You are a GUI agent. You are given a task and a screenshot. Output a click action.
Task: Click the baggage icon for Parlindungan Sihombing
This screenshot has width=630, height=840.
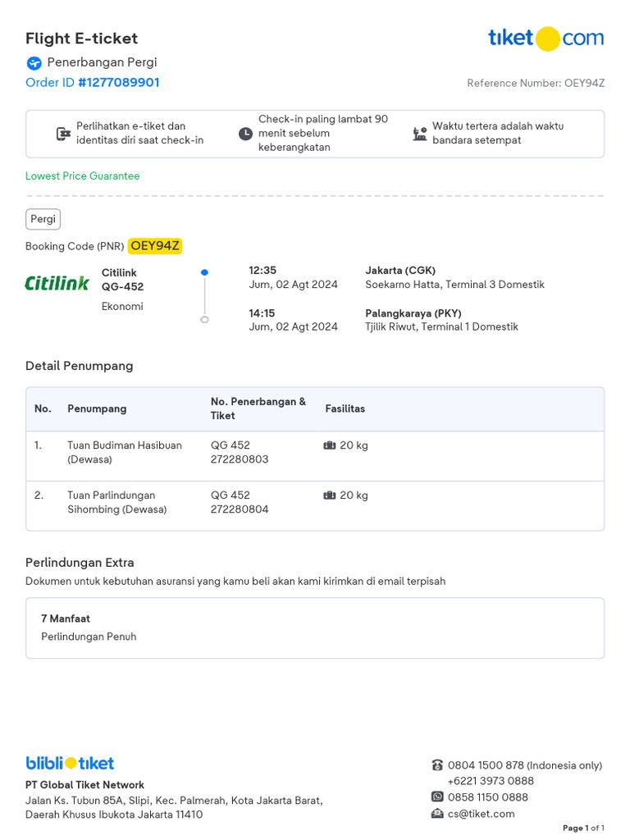coord(330,495)
